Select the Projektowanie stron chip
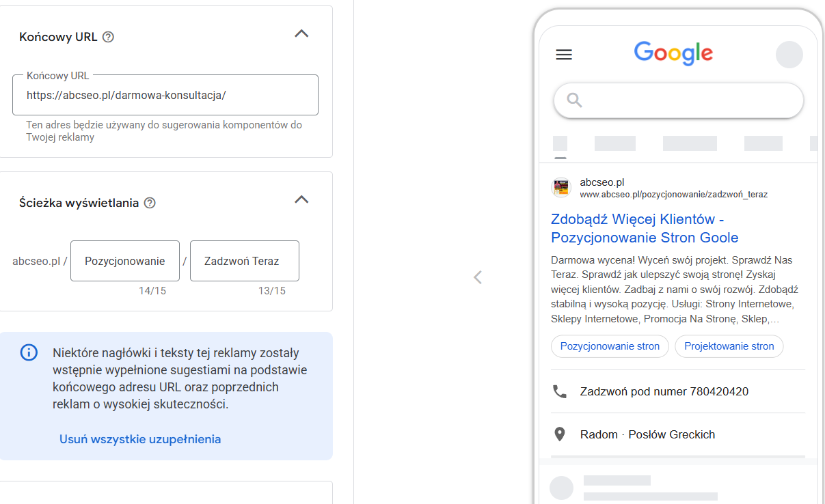This screenshot has height=504, width=825. pyautogui.click(x=729, y=346)
